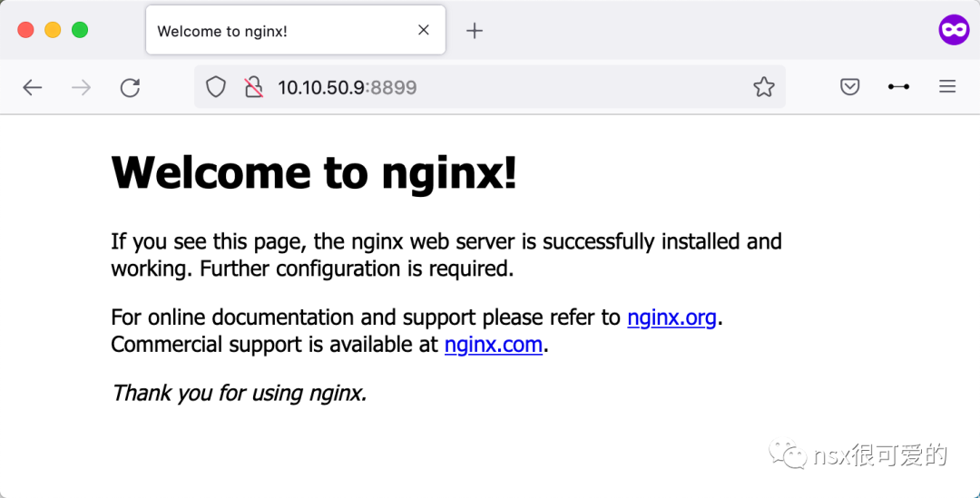Image resolution: width=980 pixels, height=498 pixels.
Task: Open tracking protection shield info
Action: point(216,87)
